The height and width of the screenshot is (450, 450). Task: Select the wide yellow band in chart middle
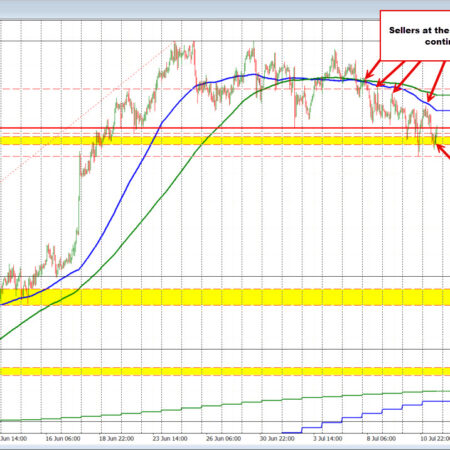click(x=225, y=297)
